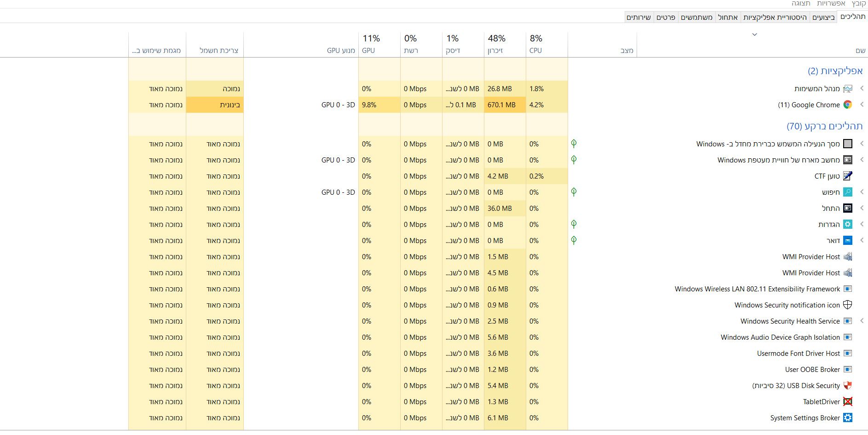Click the Google Chrome icon in the apps list

pyautogui.click(x=847, y=105)
